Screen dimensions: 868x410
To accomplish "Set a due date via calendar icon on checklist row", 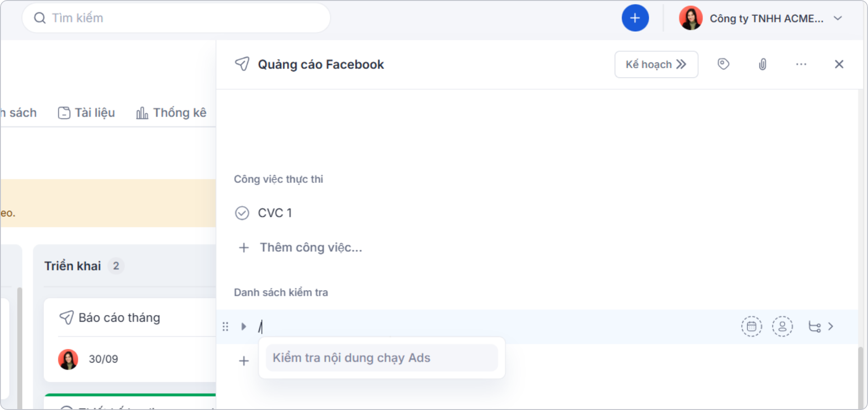I will coord(751,326).
